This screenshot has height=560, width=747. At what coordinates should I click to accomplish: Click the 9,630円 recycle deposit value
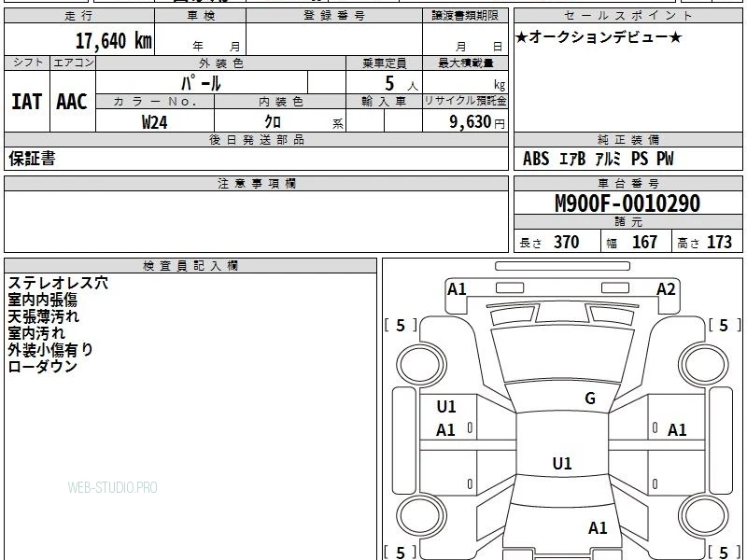click(477, 122)
